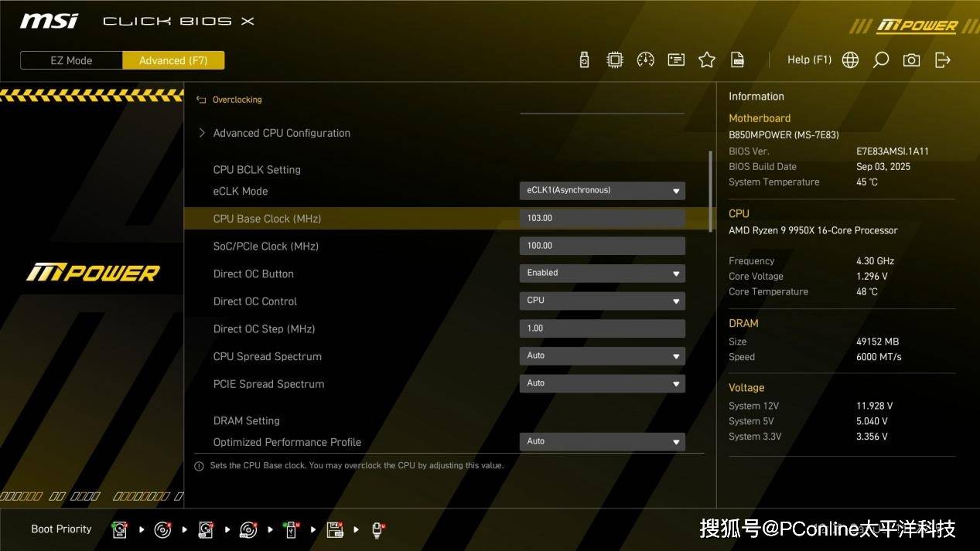Click the Help (F1) button

(x=809, y=60)
